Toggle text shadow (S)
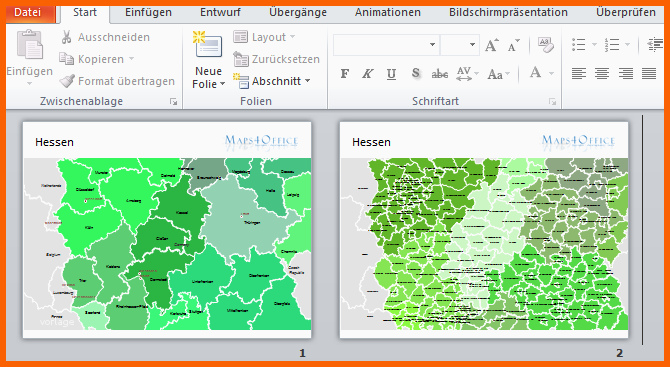This screenshot has height=367, width=670. [415, 74]
